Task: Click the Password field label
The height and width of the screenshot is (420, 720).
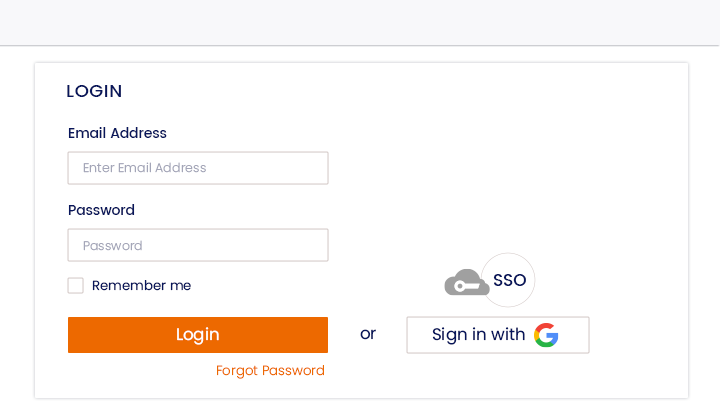Action: 101,210
